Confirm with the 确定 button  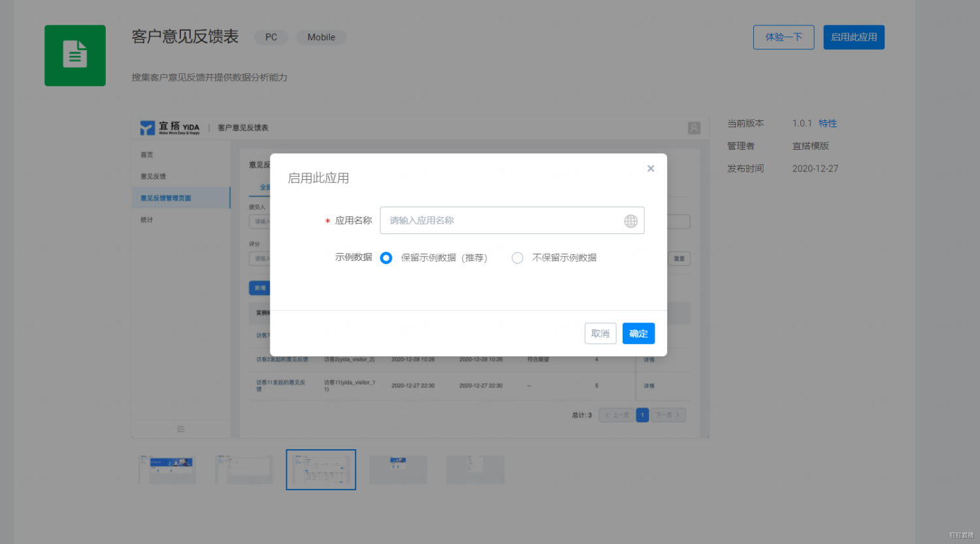tap(638, 333)
